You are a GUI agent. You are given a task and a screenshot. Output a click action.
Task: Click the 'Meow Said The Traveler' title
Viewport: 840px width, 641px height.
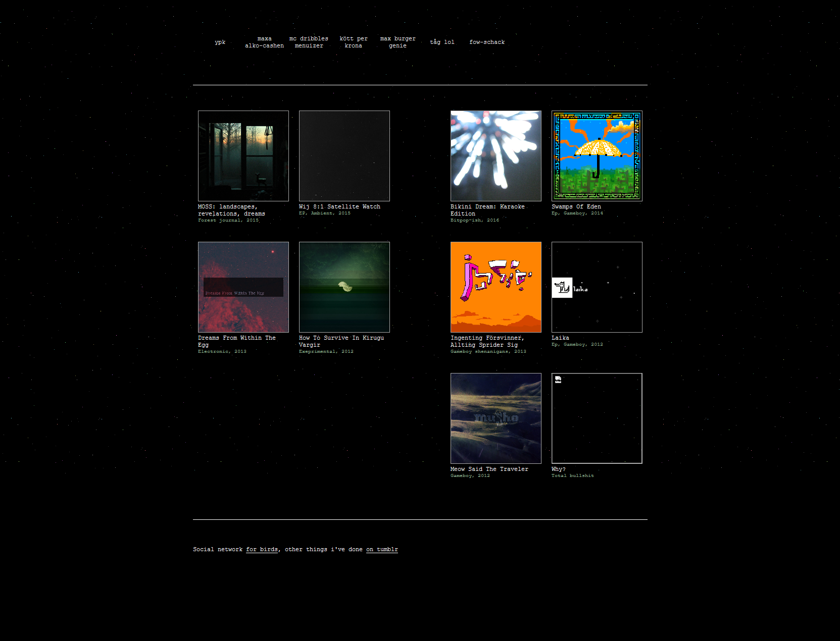tap(489, 469)
